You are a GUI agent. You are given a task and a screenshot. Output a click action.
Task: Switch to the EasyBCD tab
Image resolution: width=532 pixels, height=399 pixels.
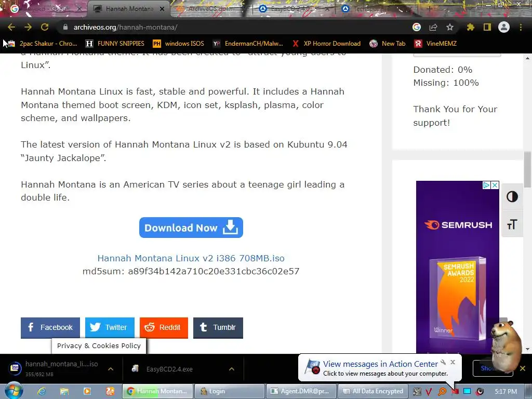pyautogui.click(x=294, y=9)
